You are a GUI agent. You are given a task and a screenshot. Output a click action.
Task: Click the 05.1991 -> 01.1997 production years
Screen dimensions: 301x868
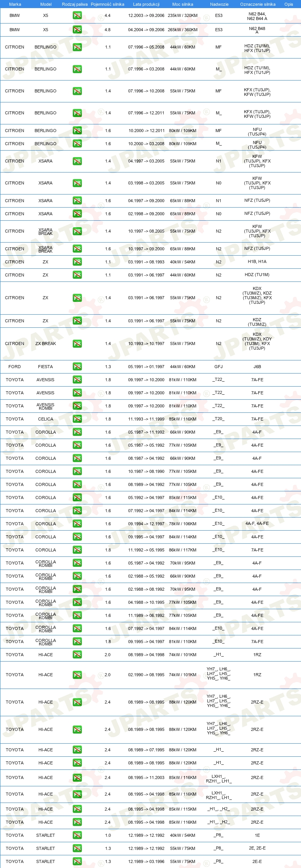pyautogui.click(x=146, y=367)
